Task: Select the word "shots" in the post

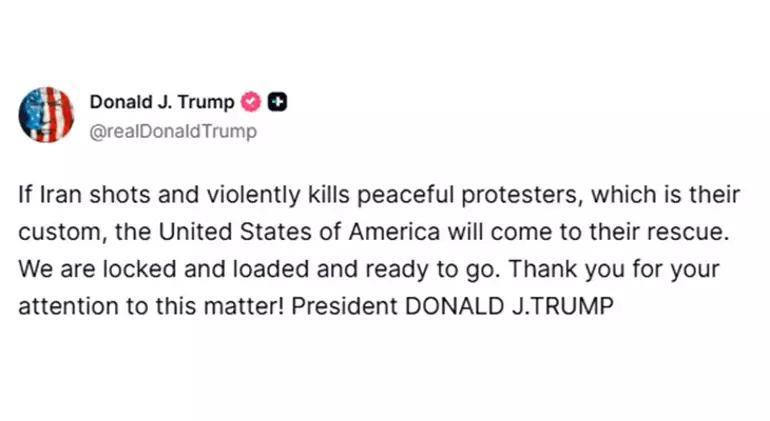Action: coord(114,193)
